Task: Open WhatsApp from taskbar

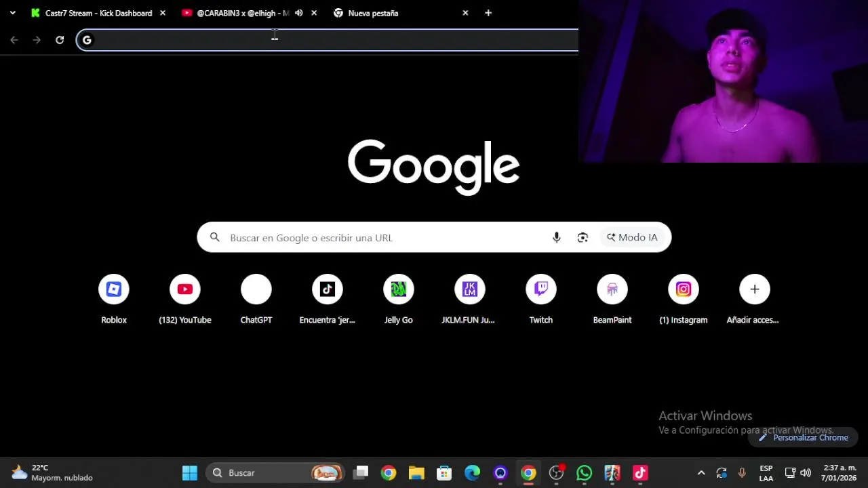Action: (x=584, y=472)
